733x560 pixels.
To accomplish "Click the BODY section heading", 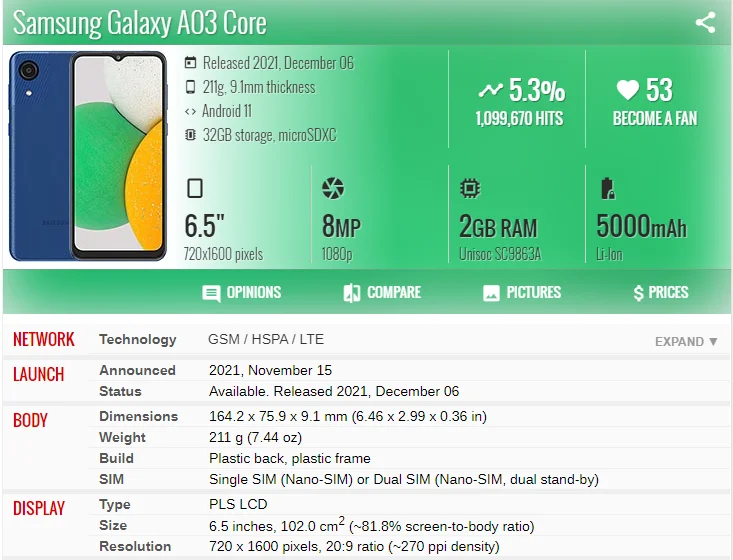I will 30,420.
